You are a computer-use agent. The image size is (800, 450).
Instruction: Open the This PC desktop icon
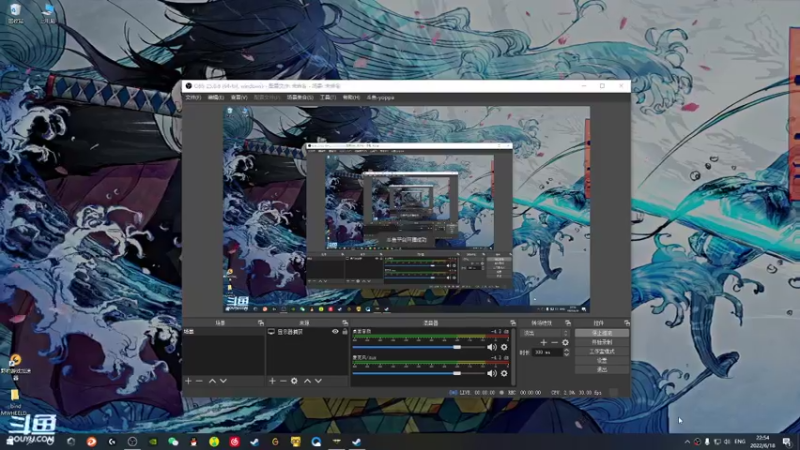[x=48, y=13]
